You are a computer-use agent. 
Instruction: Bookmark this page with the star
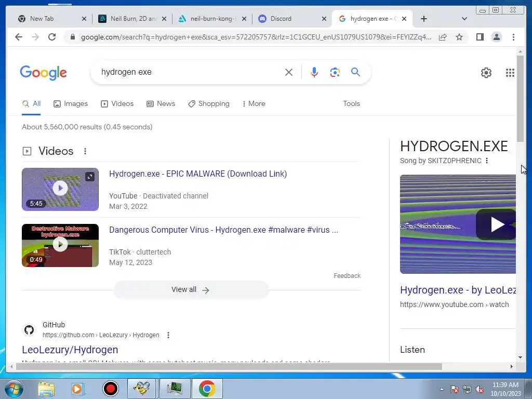point(459,37)
